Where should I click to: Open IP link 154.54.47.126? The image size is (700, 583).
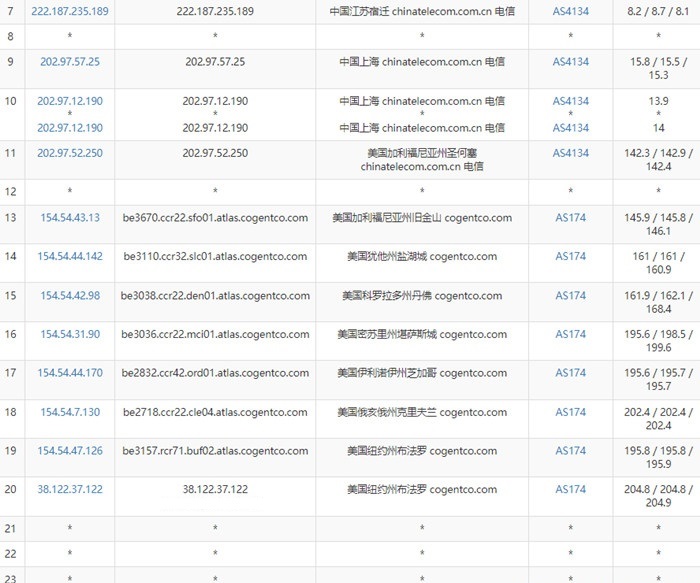pos(70,451)
